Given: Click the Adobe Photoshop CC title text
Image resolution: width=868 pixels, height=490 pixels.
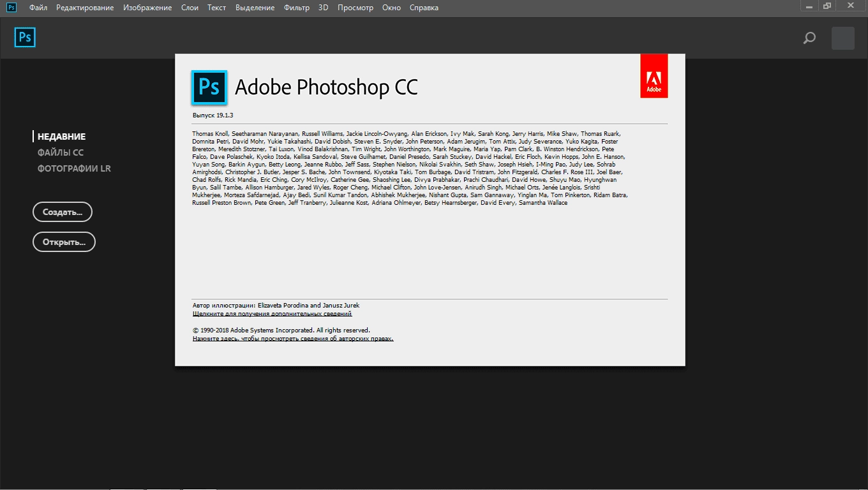Looking at the screenshot, I should (x=326, y=87).
